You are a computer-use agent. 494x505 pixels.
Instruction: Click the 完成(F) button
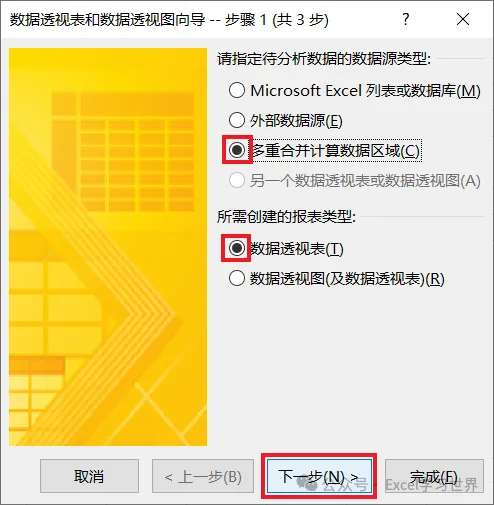[434, 476]
